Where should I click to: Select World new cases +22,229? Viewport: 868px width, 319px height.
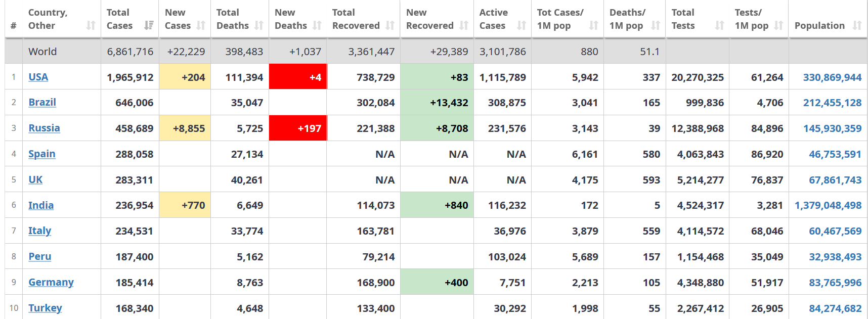pos(186,52)
